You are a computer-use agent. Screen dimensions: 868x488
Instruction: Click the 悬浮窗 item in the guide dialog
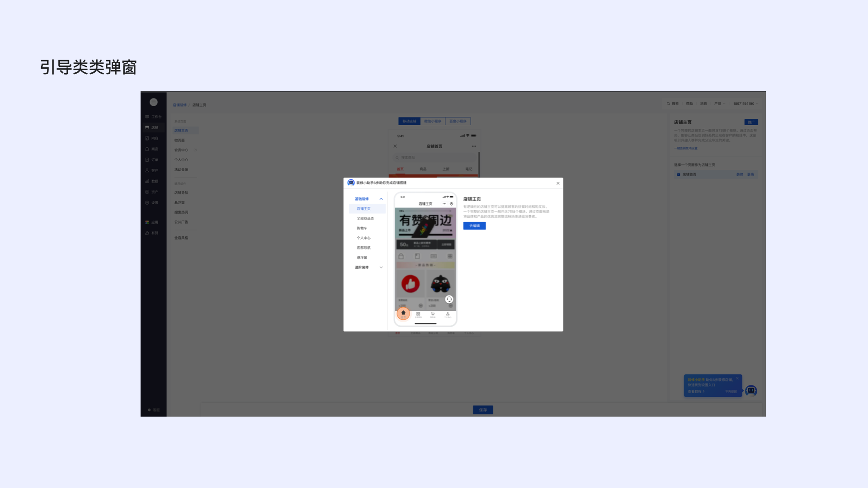tap(362, 258)
